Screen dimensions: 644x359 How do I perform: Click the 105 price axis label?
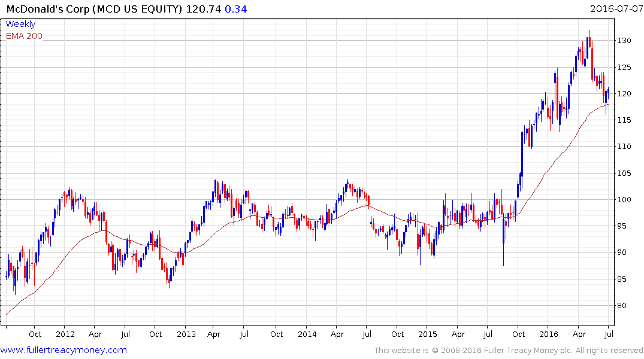pos(624,173)
